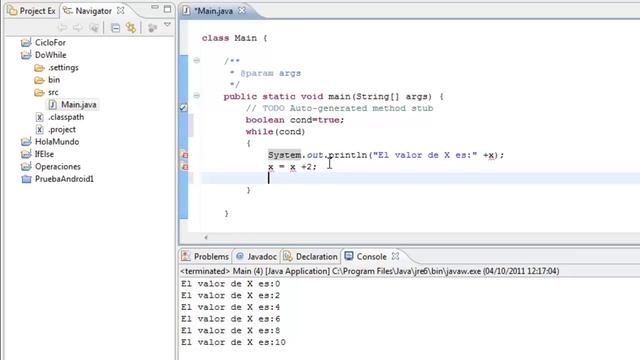
Task: Click the PruebaAndroid1 closed project icon
Action: [26, 179]
